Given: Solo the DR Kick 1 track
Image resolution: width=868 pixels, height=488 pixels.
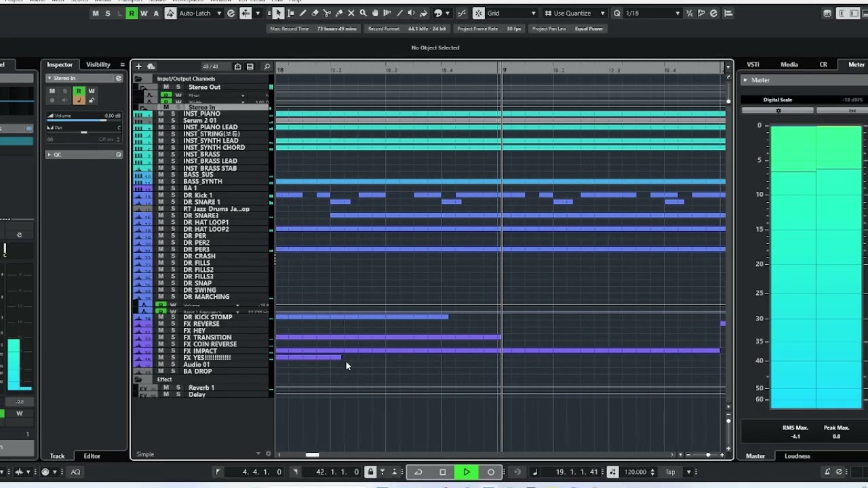Looking at the screenshot, I should pyautogui.click(x=172, y=195).
